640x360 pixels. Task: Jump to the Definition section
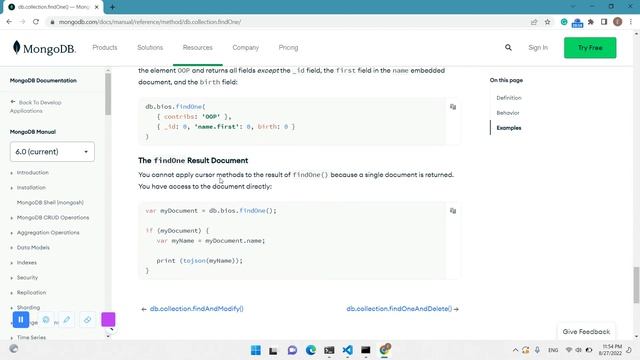pyautogui.click(x=509, y=98)
